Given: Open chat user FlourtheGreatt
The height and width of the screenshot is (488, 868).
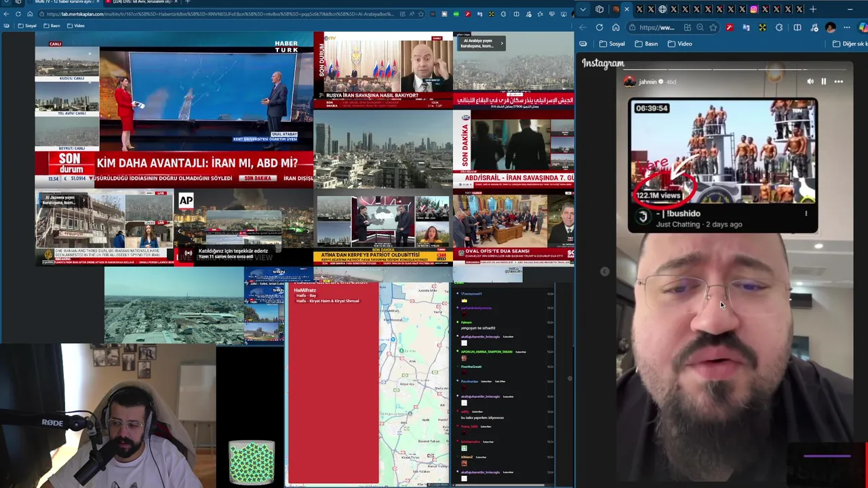Looking at the screenshot, I should coord(471,367).
